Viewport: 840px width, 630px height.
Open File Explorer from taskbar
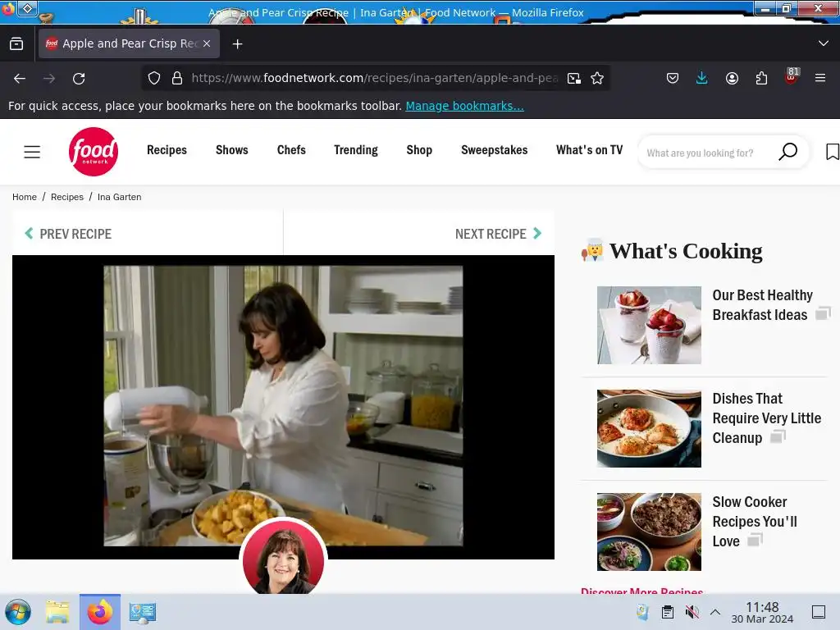[x=57, y=612]
